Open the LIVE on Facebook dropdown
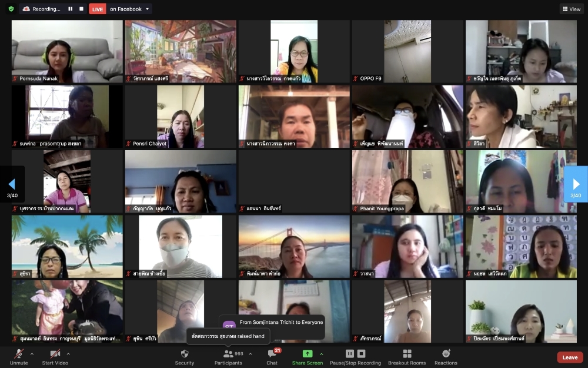This screenshot has height=368, width=588. click(x=146, y=9)
